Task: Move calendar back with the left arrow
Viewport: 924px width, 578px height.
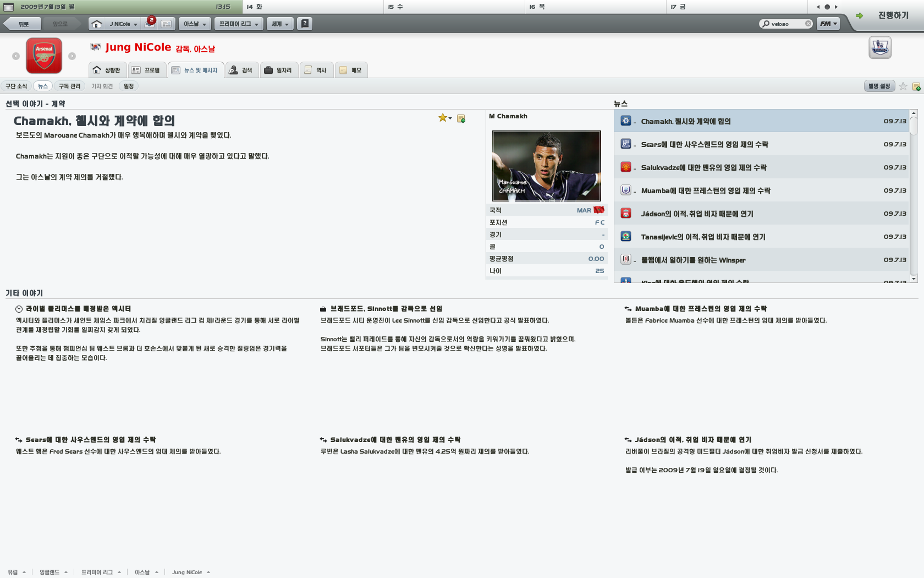Action: tap(818, 7)
